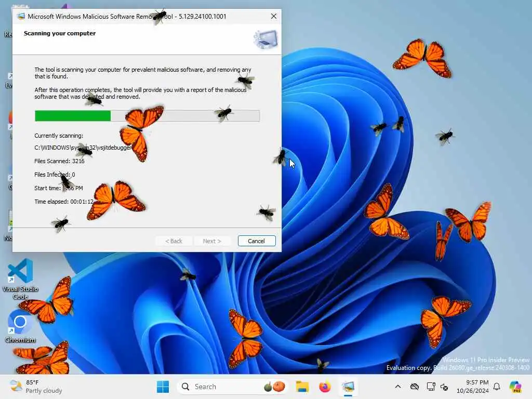This screenshot has height=399, width=532.
Task: Click the 'Files Infected: 0' text
Action: [x=55, y=175]
